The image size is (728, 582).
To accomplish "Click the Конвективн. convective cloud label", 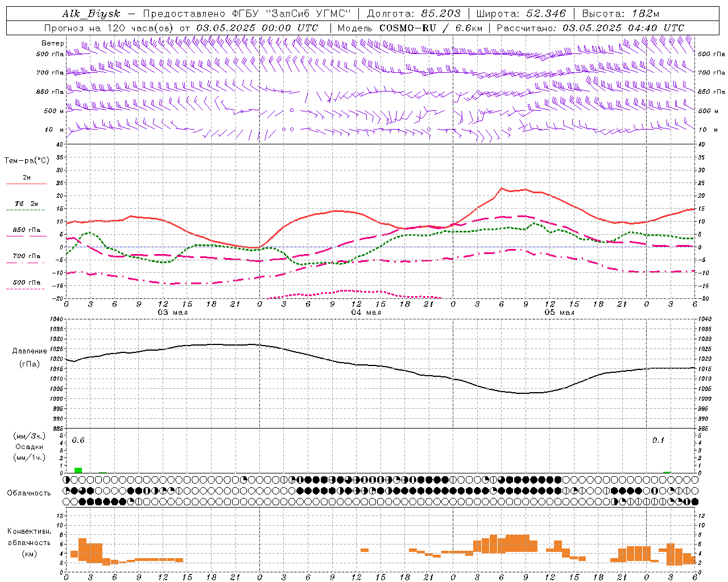I will coord(30,531).
